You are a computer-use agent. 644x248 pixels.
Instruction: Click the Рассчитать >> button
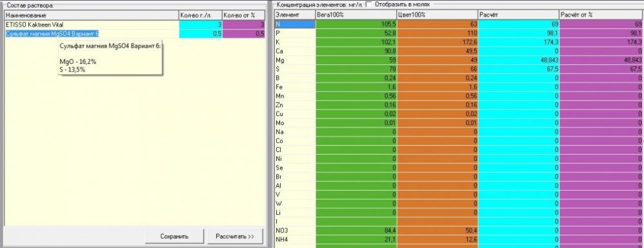(235, 236)
